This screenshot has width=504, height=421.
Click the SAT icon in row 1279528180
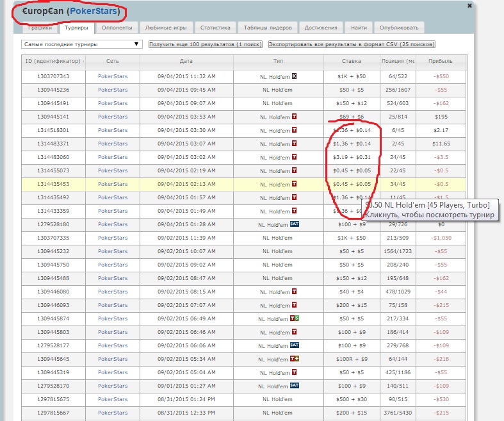pyautogui.click(x=295, y=224)
